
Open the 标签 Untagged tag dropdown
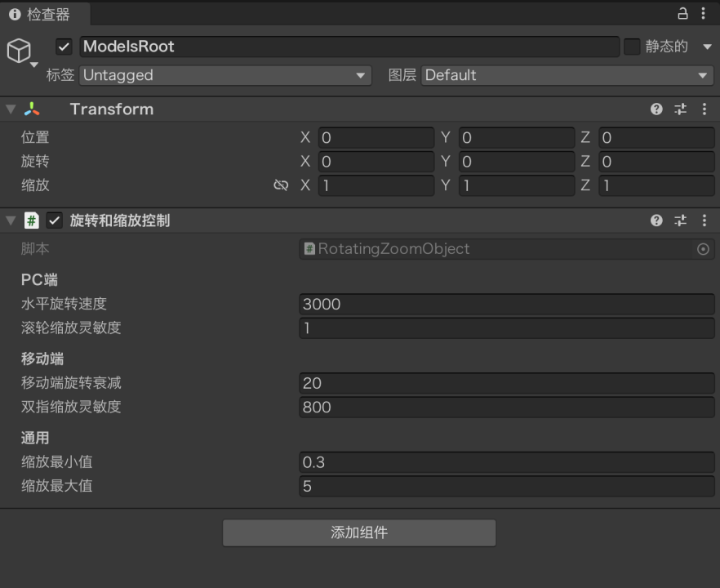pyautogui.click(x=225, y=75)
